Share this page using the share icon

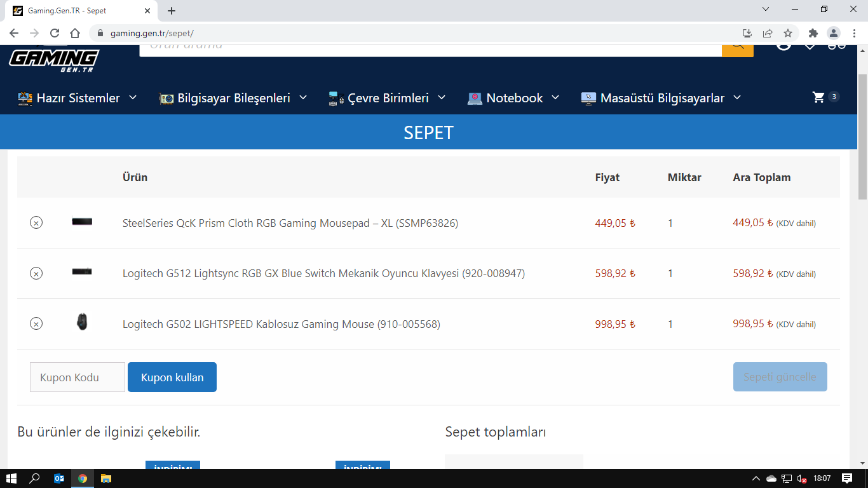pyautogui.click(x=768, y=33)
